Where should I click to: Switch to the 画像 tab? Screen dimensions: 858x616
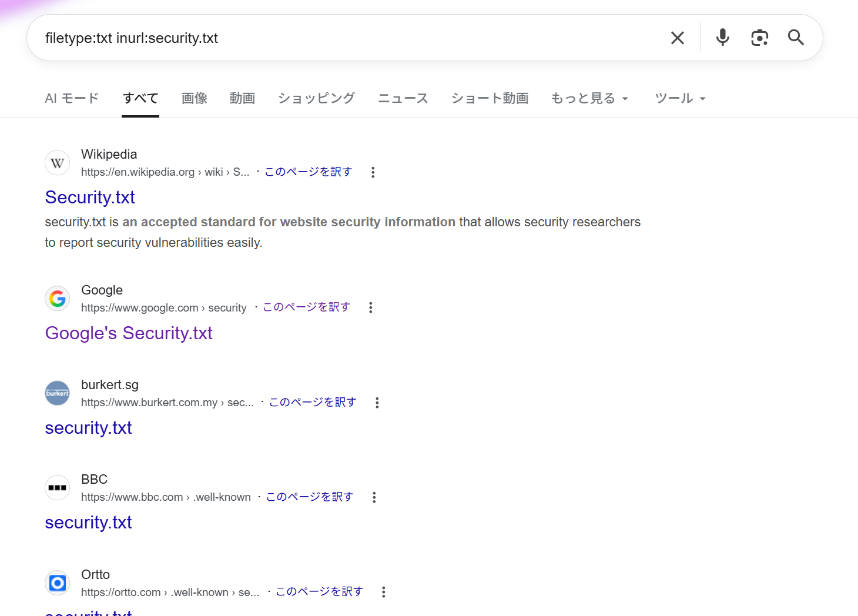click(x=194, y=98)
